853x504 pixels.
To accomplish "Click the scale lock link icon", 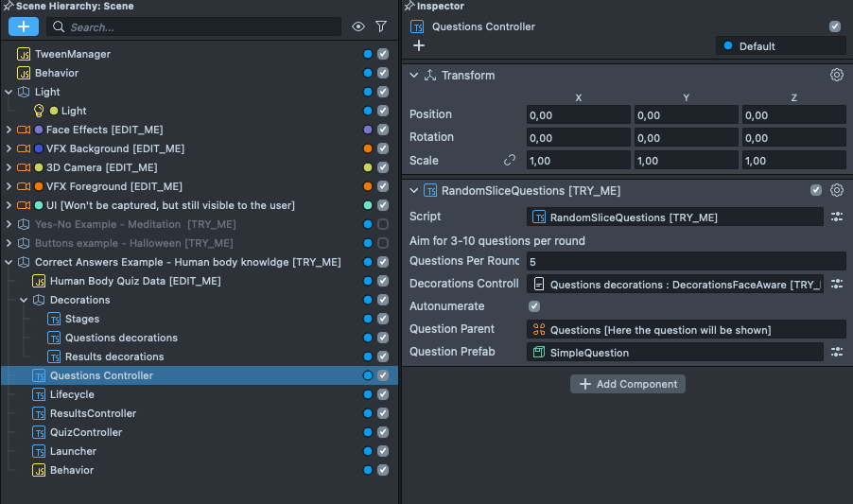I will 510,161.
